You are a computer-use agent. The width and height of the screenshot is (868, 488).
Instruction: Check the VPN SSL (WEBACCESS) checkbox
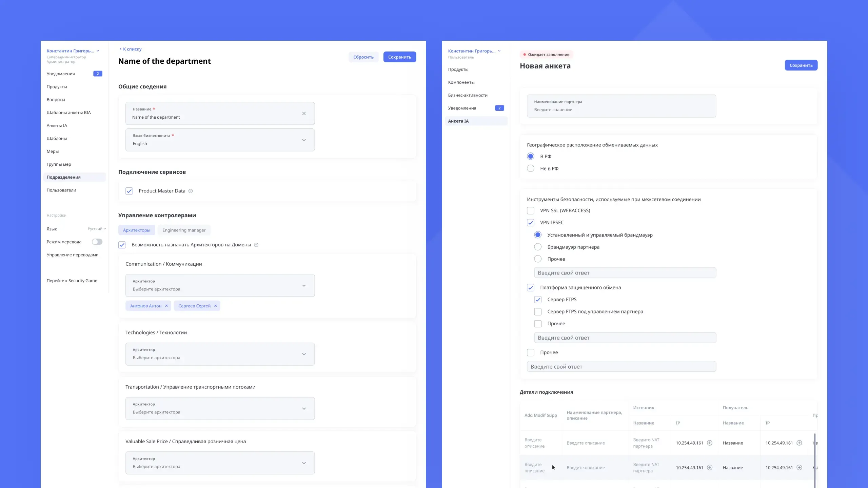point(531,210)
